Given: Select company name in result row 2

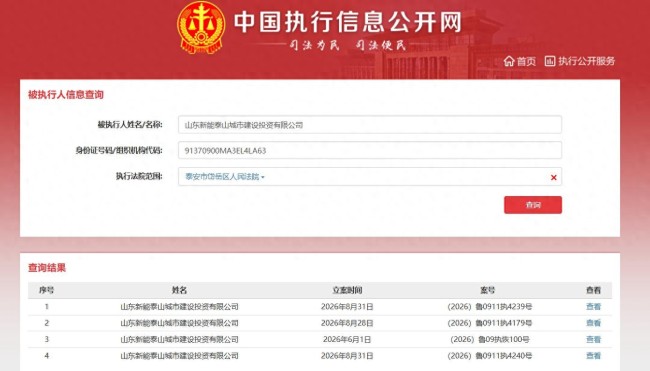Looking at the screenshot, I should (179, 323).
